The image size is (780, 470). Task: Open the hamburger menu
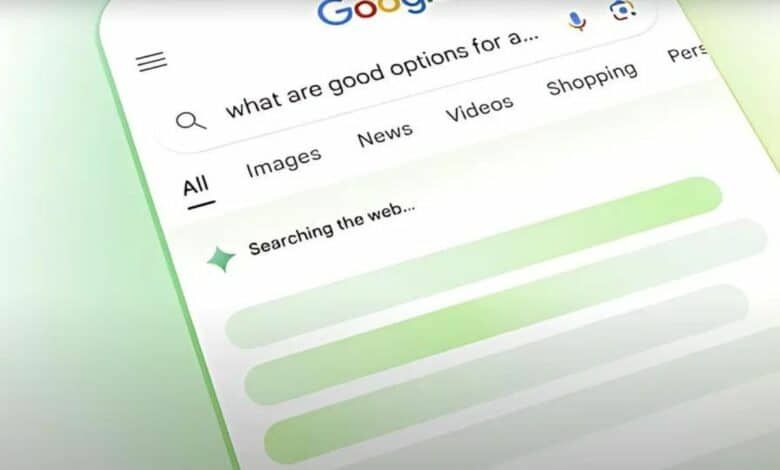point(152,62)
